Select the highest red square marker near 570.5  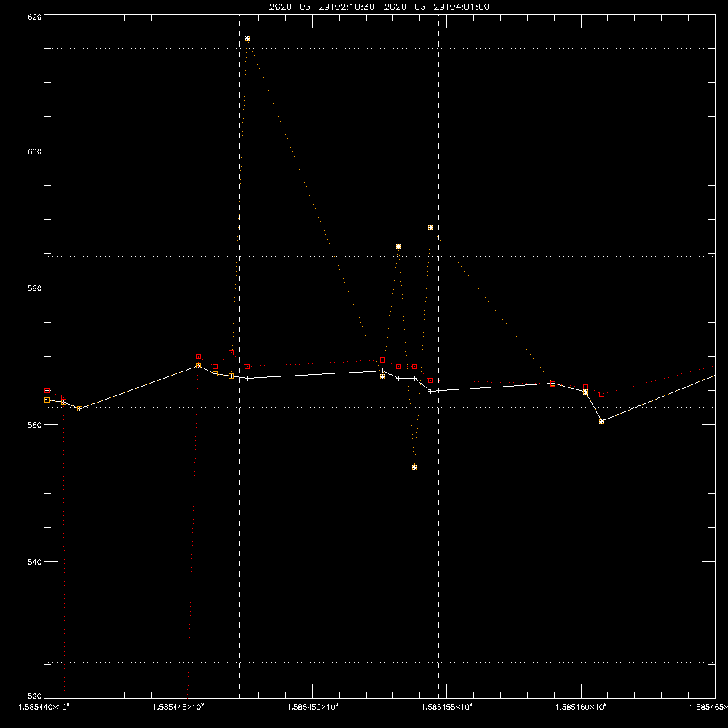(232, 353)
